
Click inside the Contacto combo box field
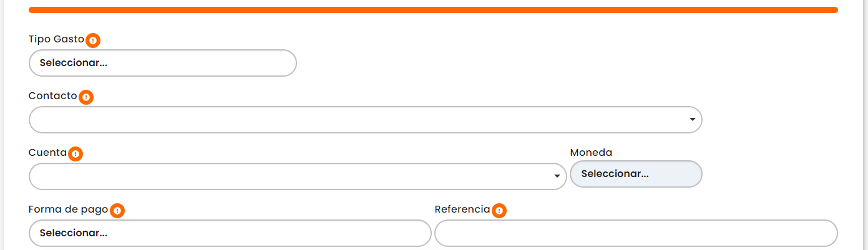(356, 120)
